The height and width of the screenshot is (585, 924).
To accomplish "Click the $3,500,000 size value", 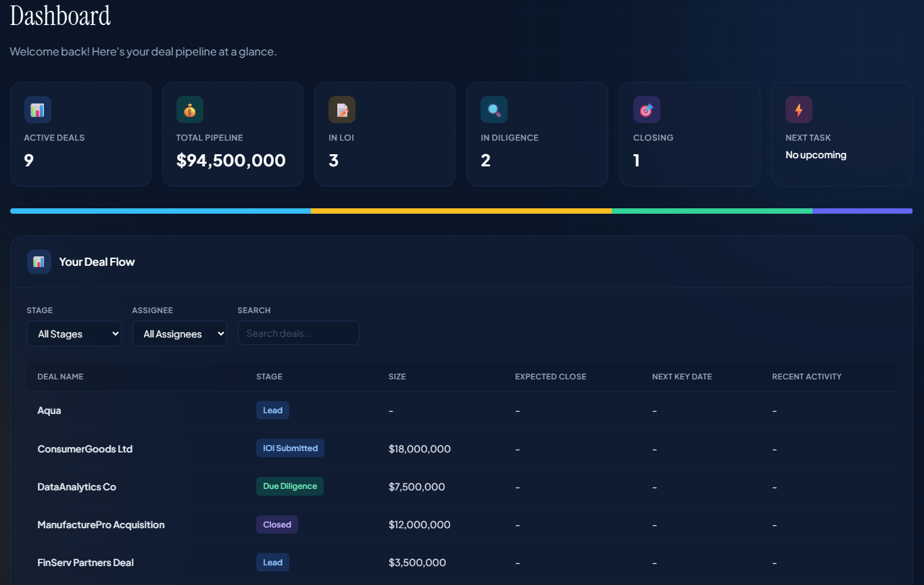I will (418, 563).
